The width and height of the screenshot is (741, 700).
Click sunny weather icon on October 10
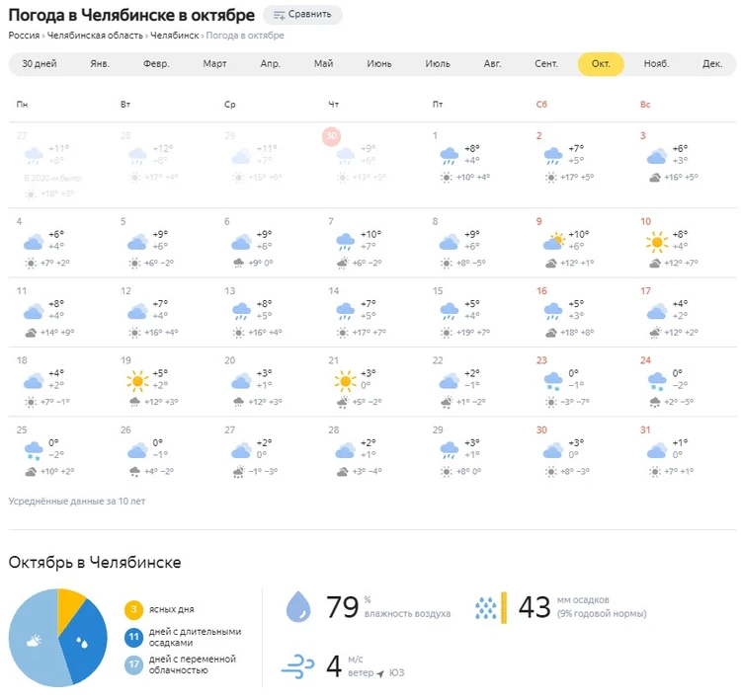point(656,242)
